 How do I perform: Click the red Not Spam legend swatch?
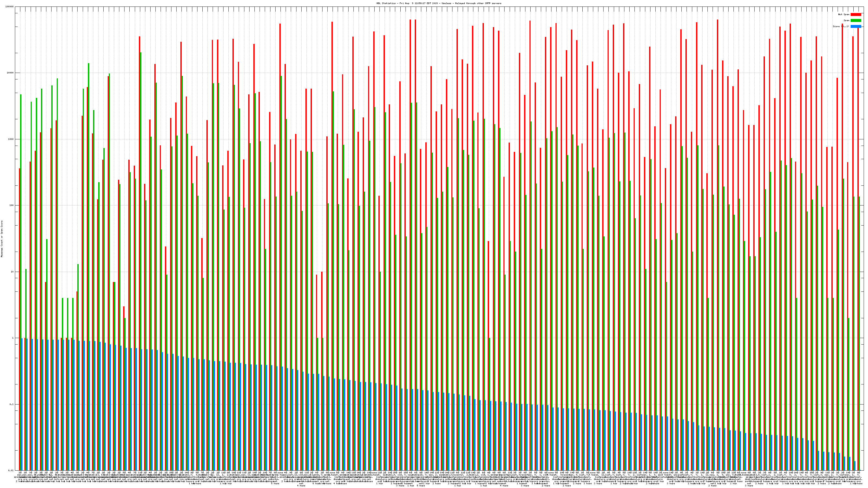(x=856, y=14)
